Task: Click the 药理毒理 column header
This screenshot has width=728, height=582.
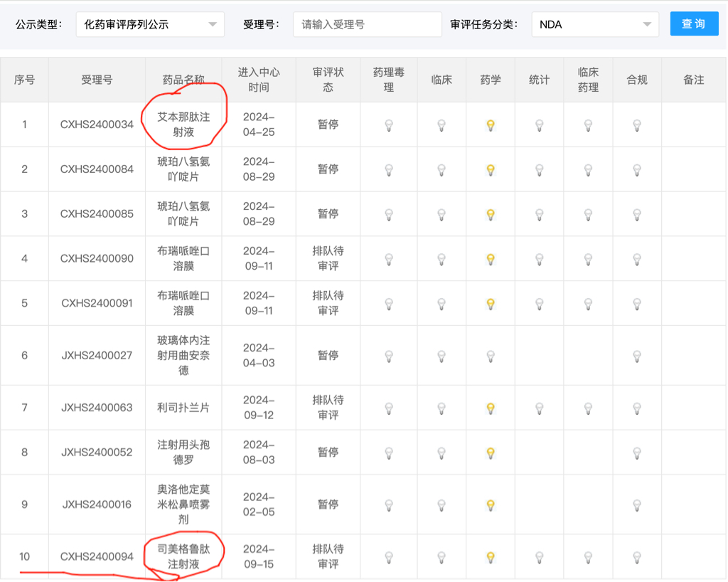Action: point(389,80)
